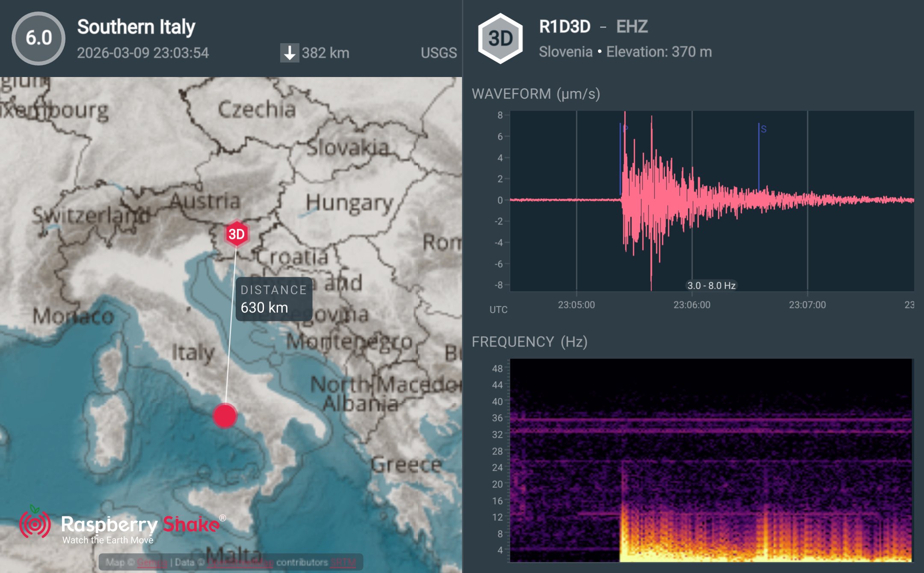
Task: Click the Raspberry Shake logo icon
Action: (35, 523)
